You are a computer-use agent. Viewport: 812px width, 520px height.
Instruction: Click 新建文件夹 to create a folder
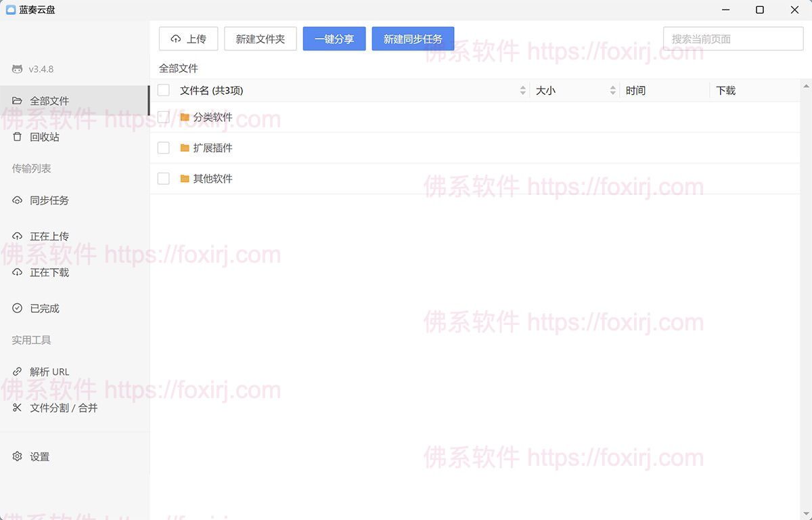click(260, 39)
